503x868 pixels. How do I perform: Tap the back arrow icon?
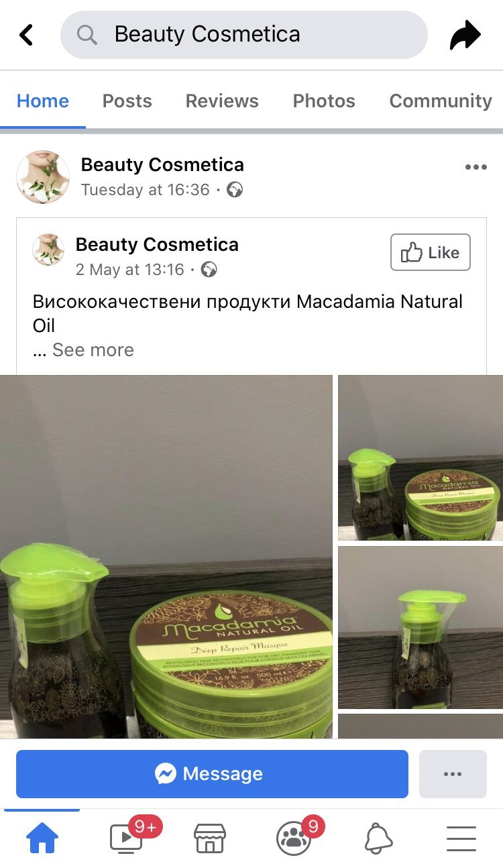pos(26,35)
